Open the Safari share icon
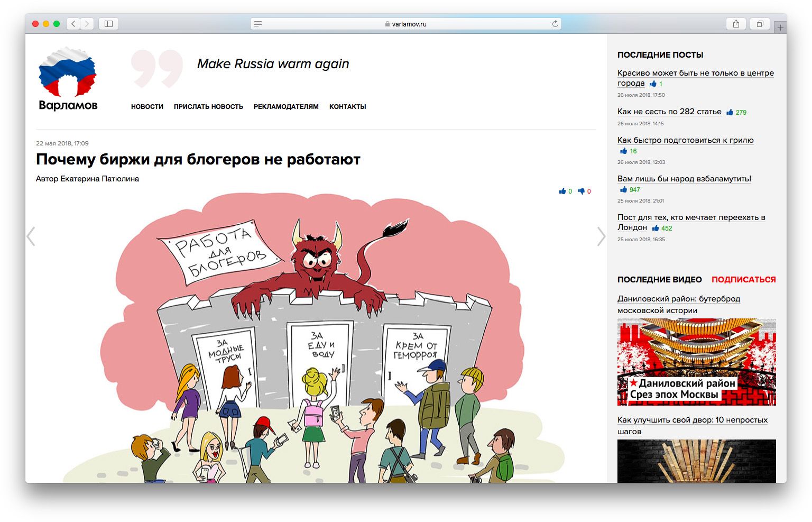 [736, 24]
